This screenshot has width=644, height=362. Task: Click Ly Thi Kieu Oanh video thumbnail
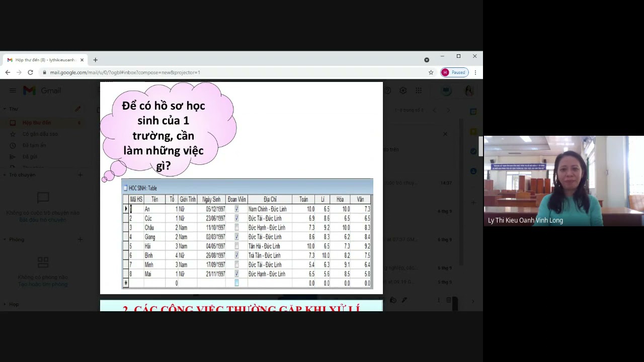[564, 181]
